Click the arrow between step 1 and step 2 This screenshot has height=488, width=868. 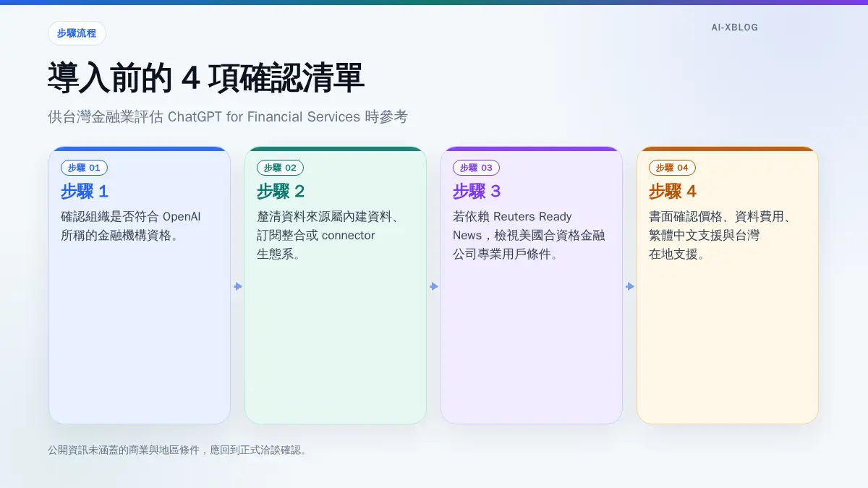coord(237,286)
